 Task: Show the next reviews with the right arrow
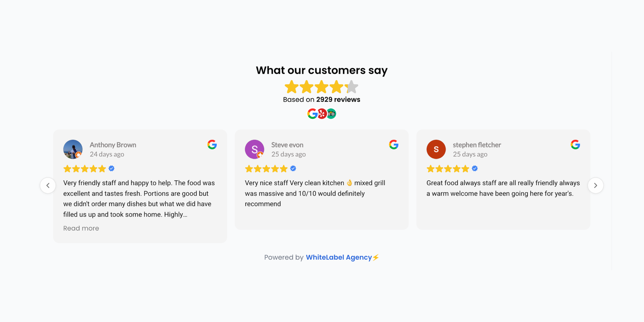coord(595,186)
